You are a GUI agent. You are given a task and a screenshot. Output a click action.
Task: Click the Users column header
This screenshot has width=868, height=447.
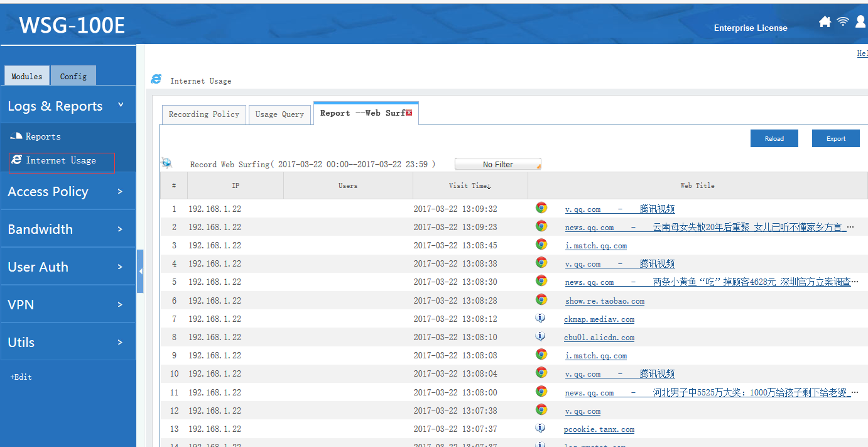348,185
